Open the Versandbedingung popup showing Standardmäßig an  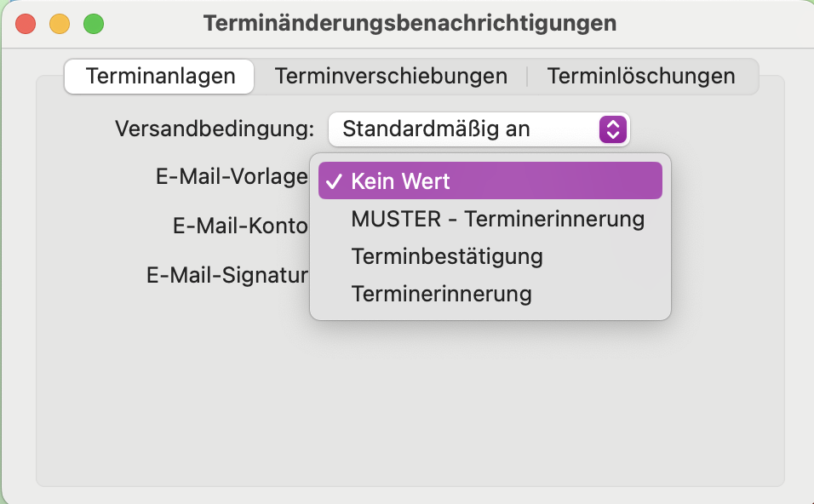(x=479, y=129)
